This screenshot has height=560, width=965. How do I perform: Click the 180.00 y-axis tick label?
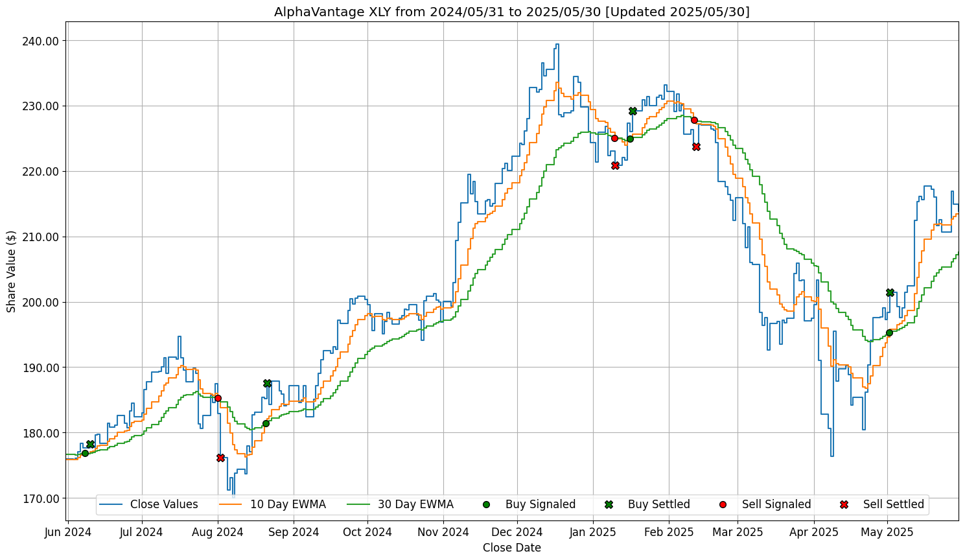[40, 433]
